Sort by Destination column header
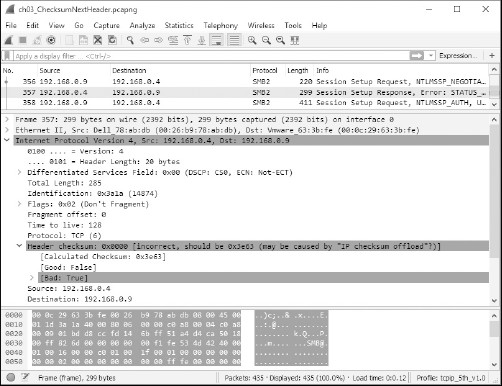Viewport: 502px width, 386px height. (180, 71)
